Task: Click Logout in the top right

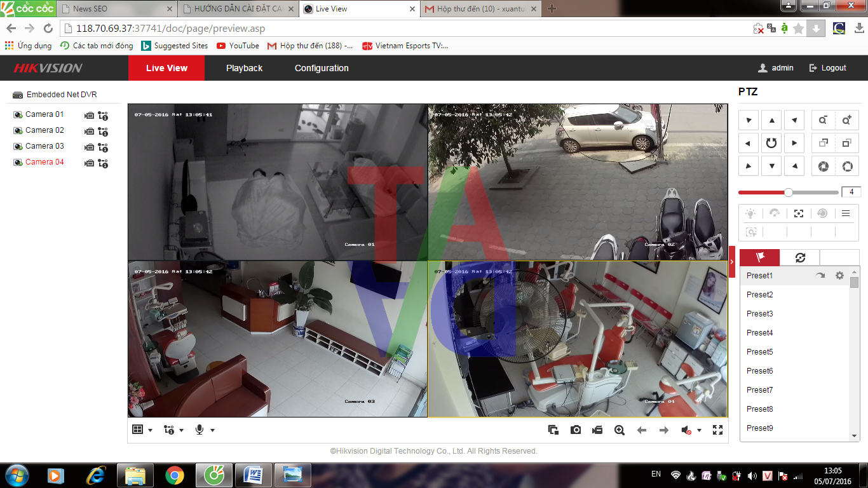Action: pos(833,68)
